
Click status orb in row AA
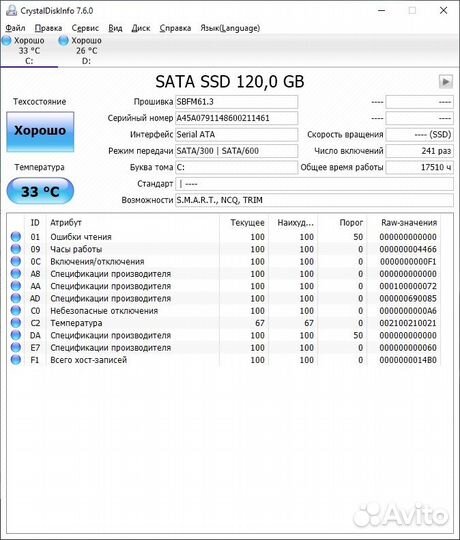click(x=15, y=286)
